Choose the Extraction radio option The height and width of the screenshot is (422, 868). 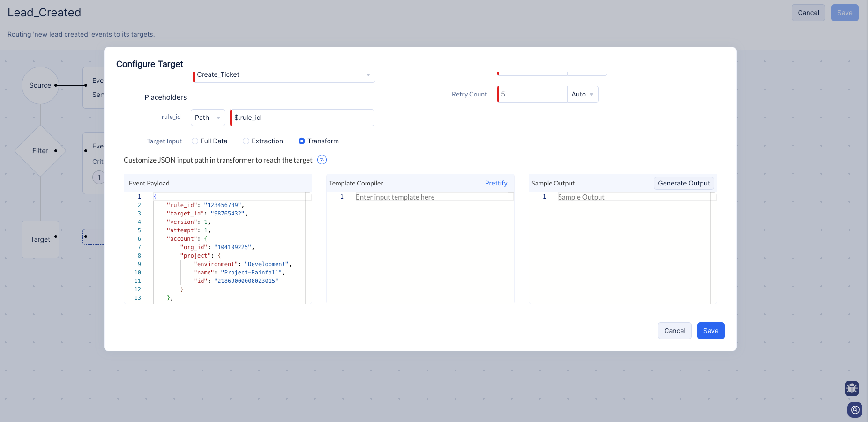246,141
